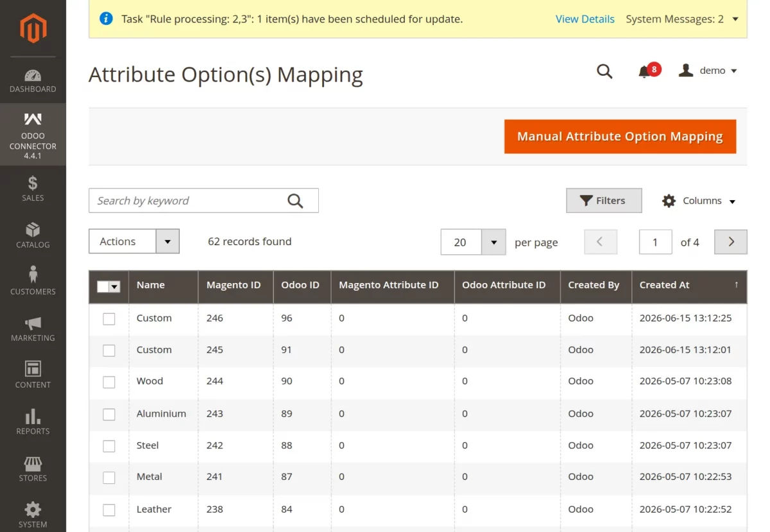Screen dimensions: 770x532
Task: Click the timestamp 2026-06-15 13:12:25
Action: point(685,318)
